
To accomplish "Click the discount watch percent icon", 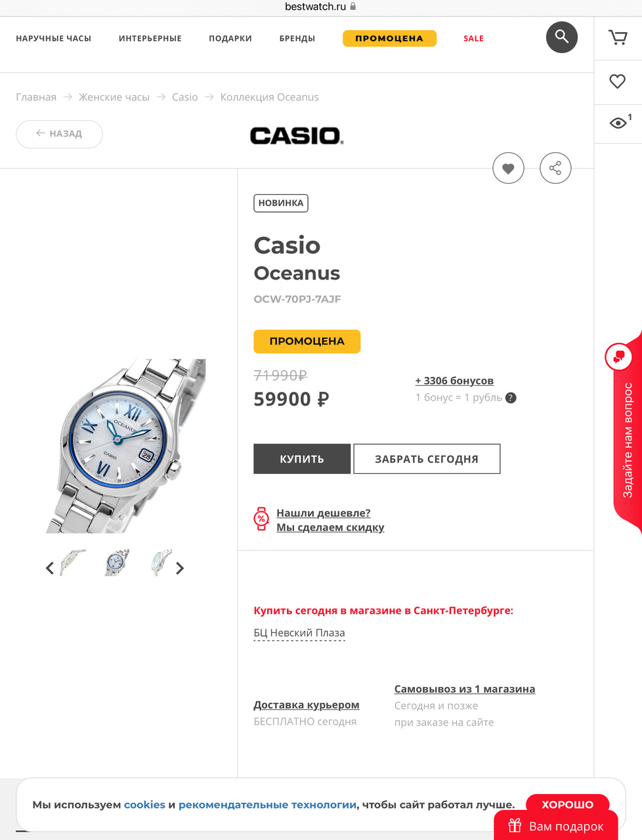I will point(261,519).
